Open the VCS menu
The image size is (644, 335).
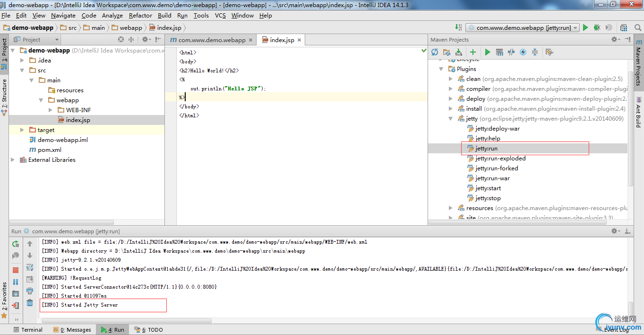[x=220, y=15]
